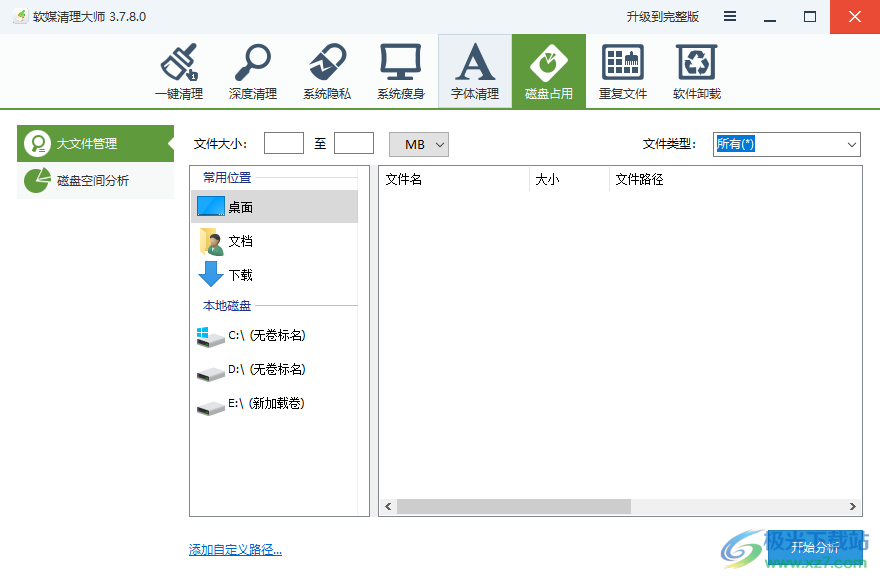Open the 深度清理 tool
The height and width of the screenshot is (579, 880).
coord(253,70)
